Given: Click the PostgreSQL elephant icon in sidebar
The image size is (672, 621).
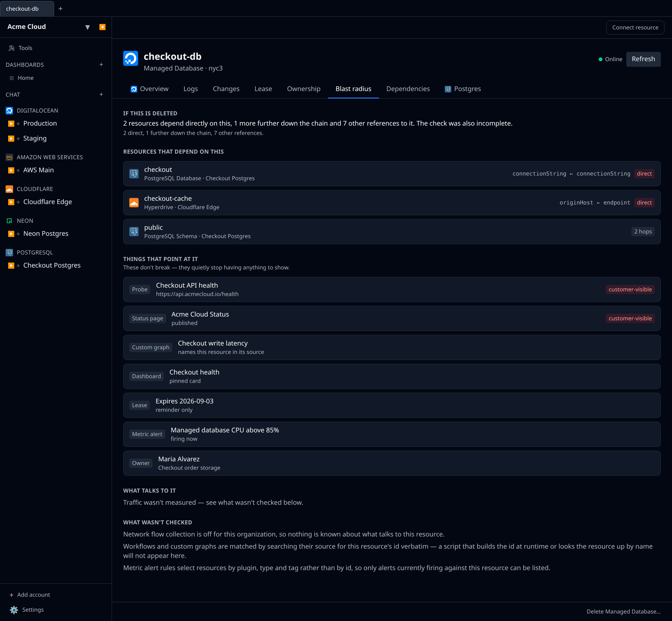Looking at the screenshot, I should coord(9,252).
